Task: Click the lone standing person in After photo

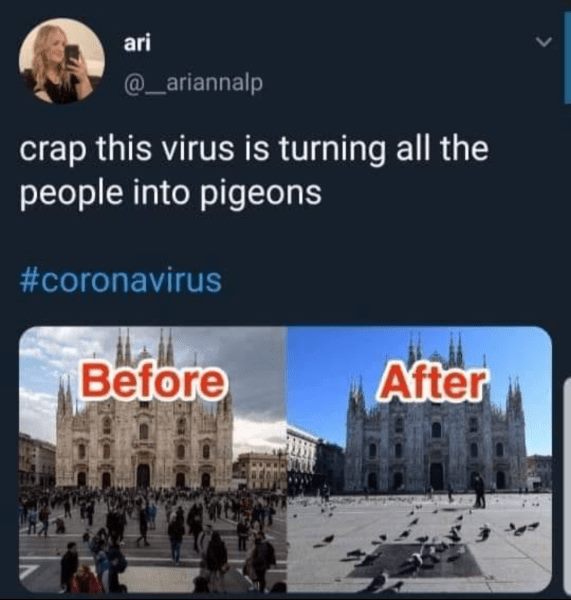Action: coord(478,489)
